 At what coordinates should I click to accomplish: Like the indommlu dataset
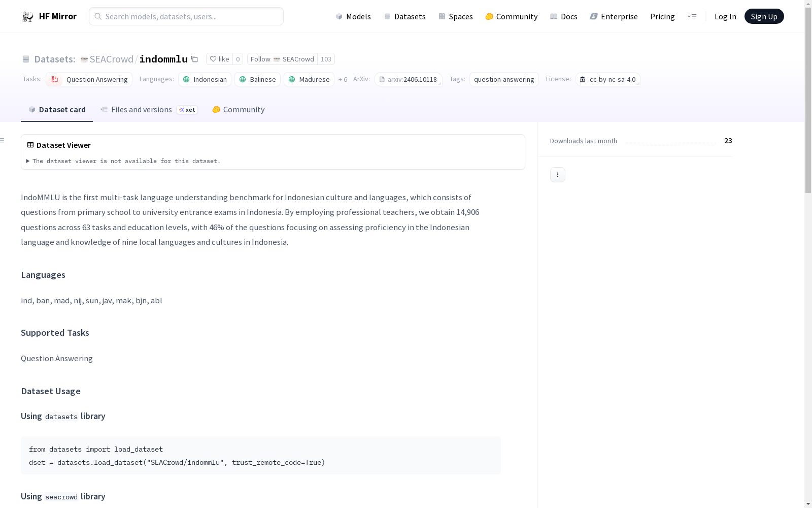[219, 59]
